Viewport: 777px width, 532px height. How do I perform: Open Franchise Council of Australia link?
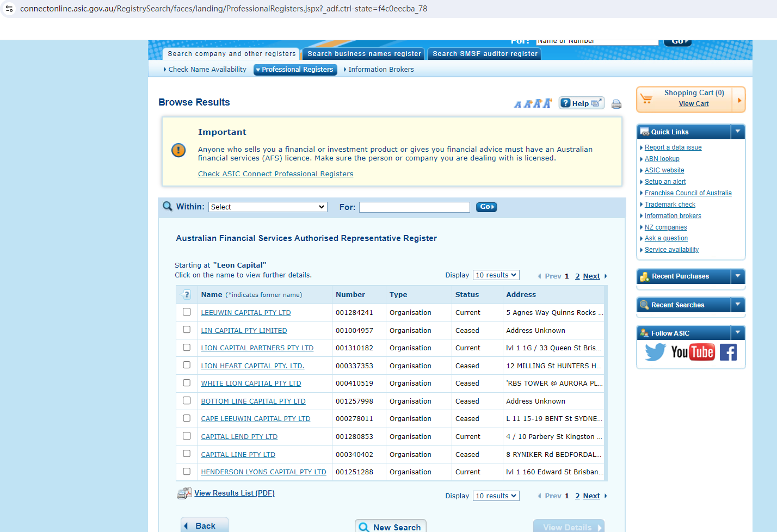pyautogui.click(x=688, y=193)
